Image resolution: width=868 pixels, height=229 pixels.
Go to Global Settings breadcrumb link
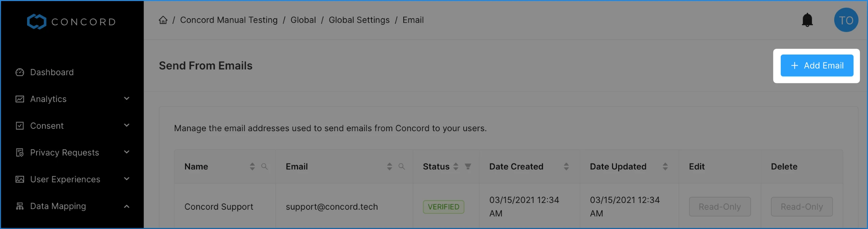[x=359, y=20]
